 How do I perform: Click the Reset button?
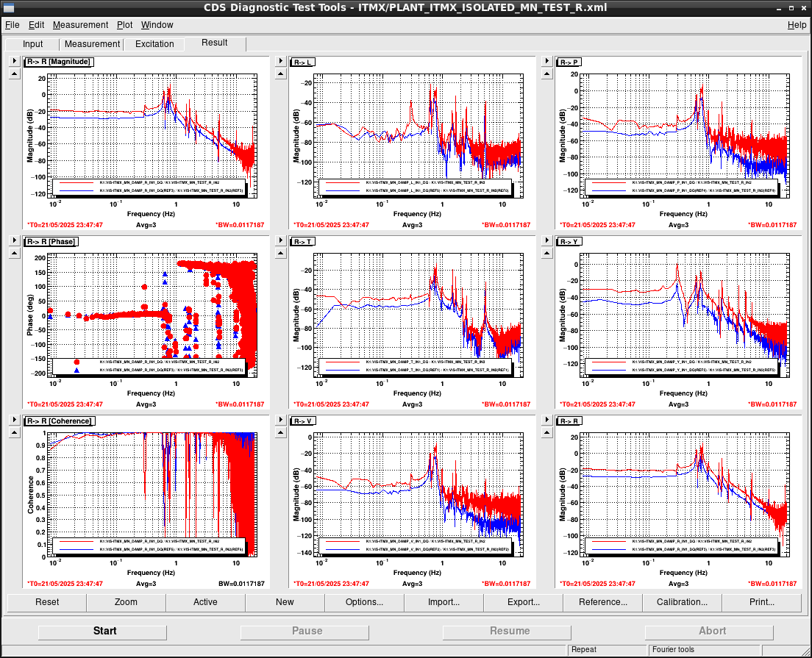[x=47, y=602]
